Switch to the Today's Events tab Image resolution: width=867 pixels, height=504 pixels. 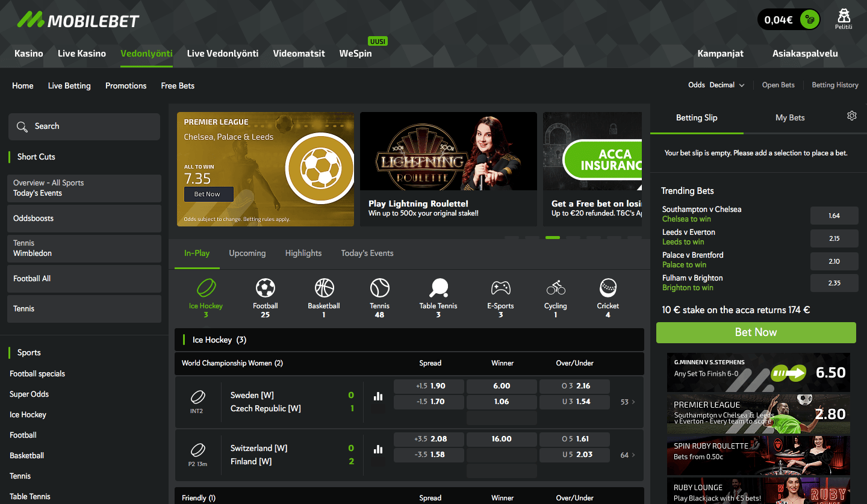pos(367,253)
